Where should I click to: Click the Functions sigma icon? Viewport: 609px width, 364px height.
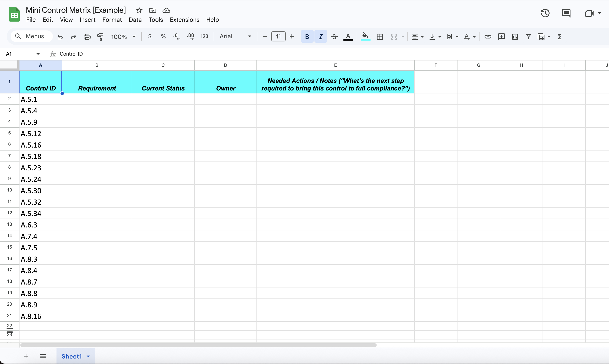point(559,37)
